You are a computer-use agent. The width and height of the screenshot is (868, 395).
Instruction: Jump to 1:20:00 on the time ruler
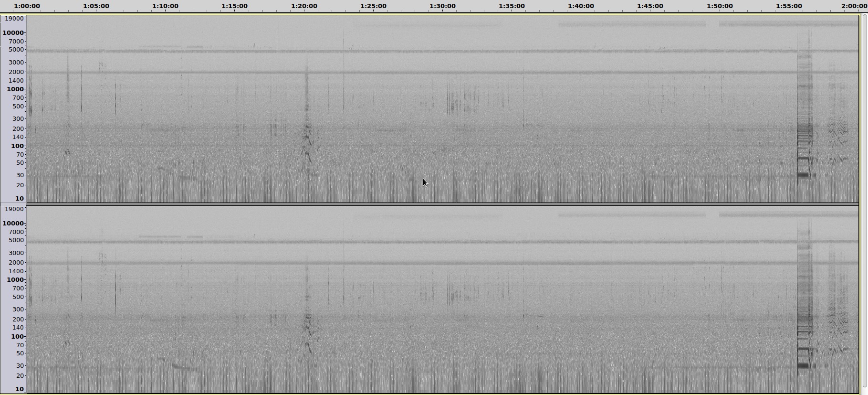tap(304, 6)
